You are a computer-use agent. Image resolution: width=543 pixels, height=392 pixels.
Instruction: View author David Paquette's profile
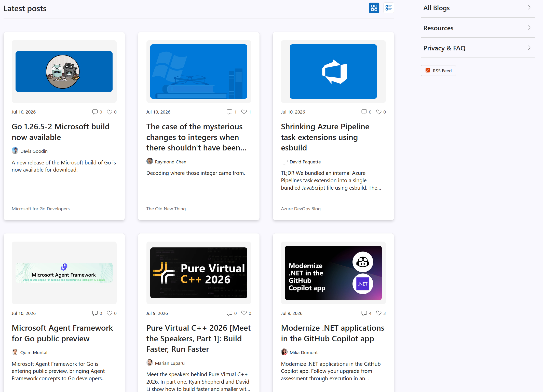(x=305, y=162)
